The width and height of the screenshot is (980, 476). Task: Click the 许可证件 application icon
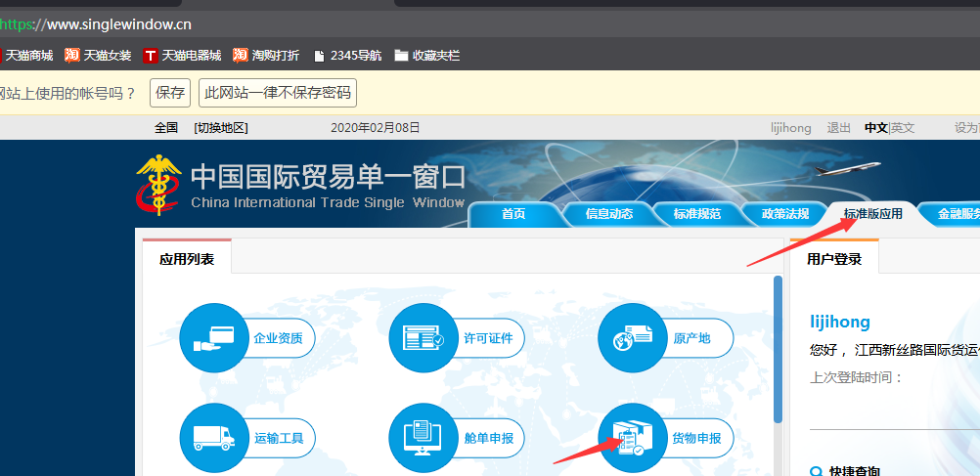(423, 338)
